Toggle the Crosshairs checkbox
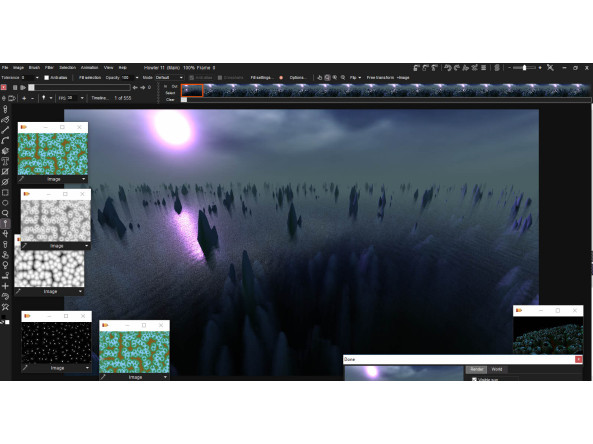Image resolution: width=593 pixels, height=444 pixels. tap(220, 78)
